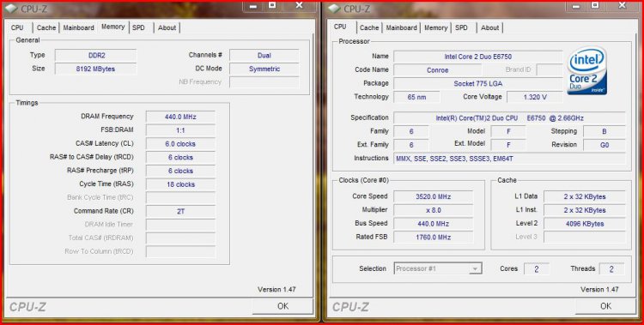Open the Cache tab in the left window

46,27
